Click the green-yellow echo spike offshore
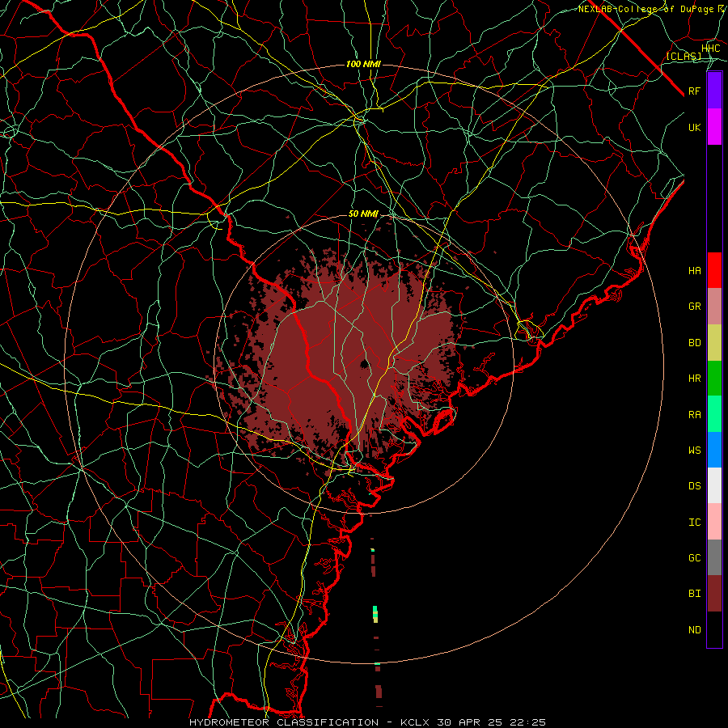 pos(375,614)
